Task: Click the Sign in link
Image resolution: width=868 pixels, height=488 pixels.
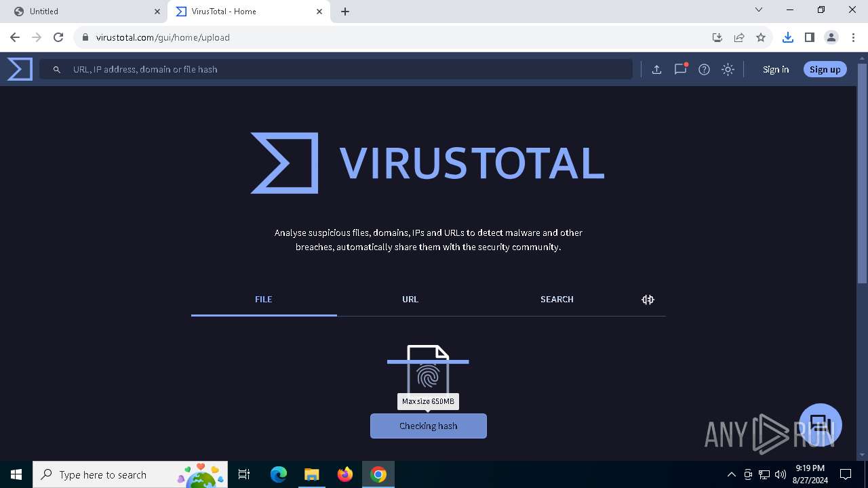Action: (776, 69)
